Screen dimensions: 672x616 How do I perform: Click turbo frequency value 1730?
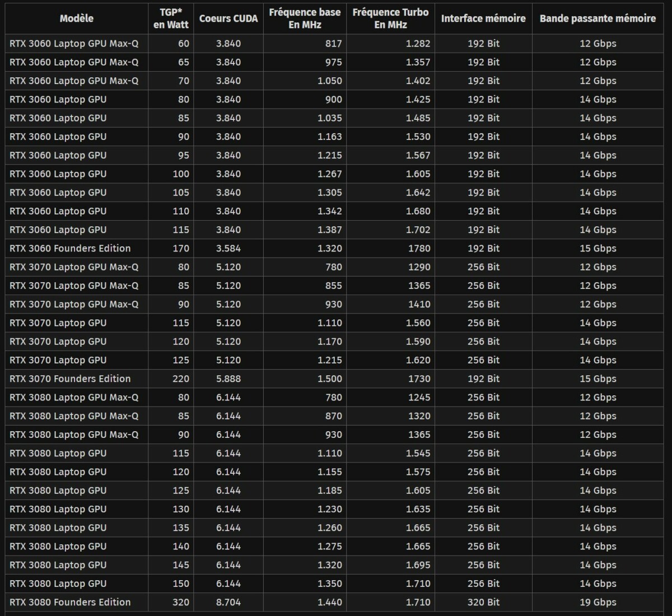pyautogui.click(x=419, y=379)
